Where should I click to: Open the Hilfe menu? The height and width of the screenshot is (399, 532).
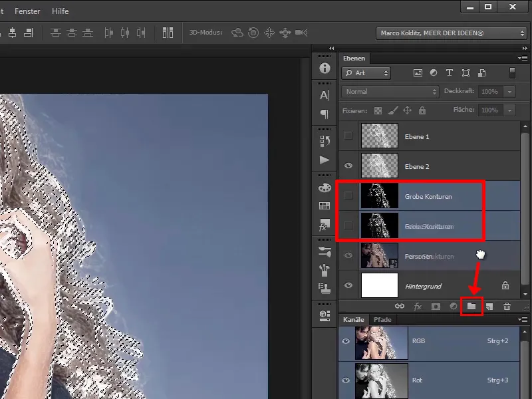[60, 11]
